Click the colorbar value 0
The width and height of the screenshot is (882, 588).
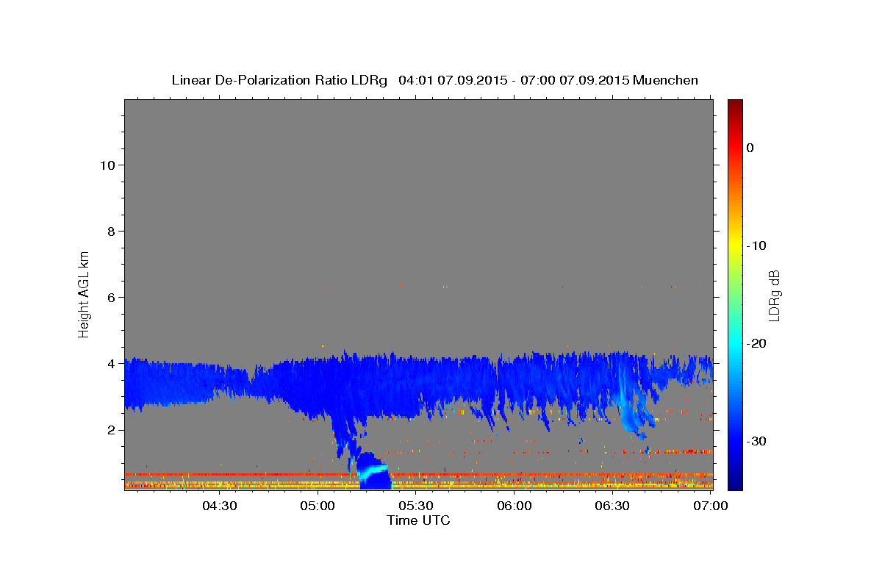pos(750,148)
